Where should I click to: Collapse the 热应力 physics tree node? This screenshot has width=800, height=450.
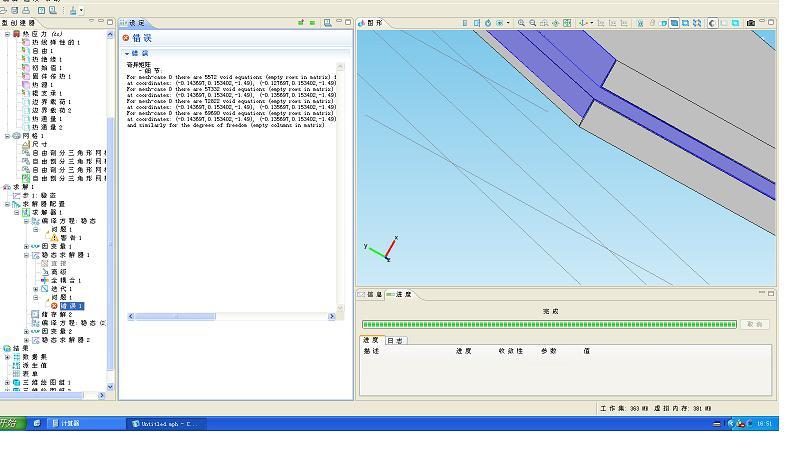coord(6,34)
